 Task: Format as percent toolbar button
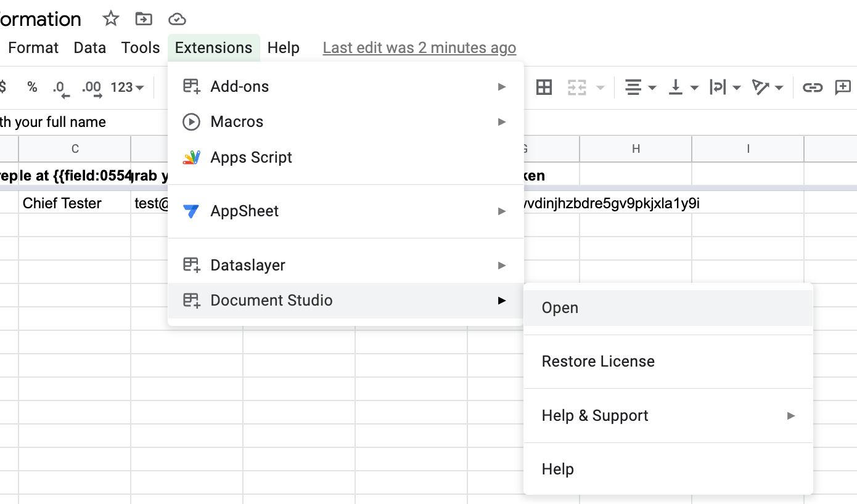click(x=32, y=87)
